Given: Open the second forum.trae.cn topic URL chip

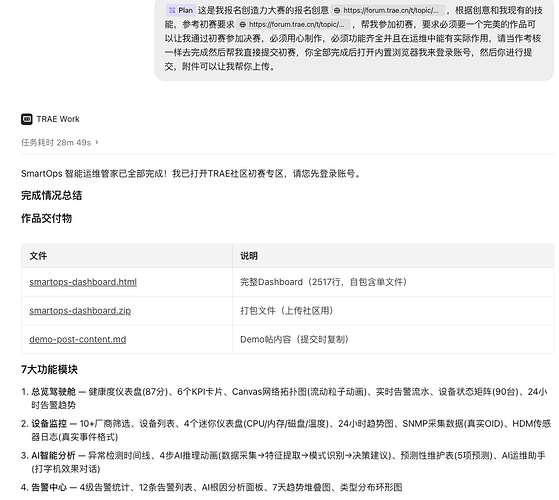Looking at the screenshot, I should (293, 25).
